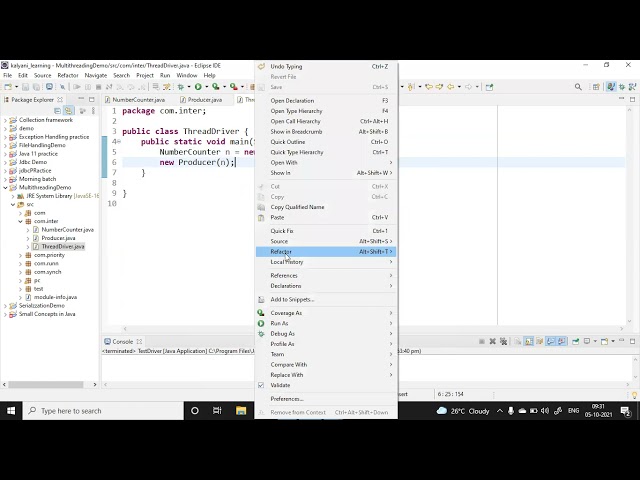Click the Last Edit Location arrow icon
This screenshot has width=640, height=480.
pyautogui.click(x=429, y=87)
